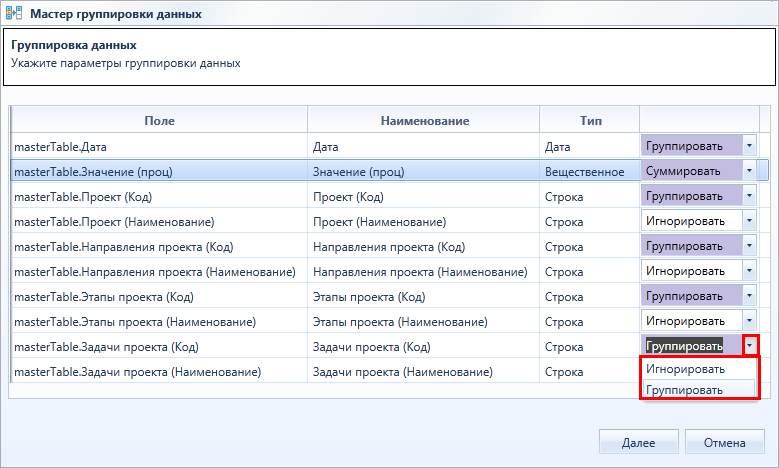Image resolution: width=779 pixels, height=468 pixels.
Task: Open dropdown arrow for Этапы проекта (Код)
Action: (x=749, y=296)
